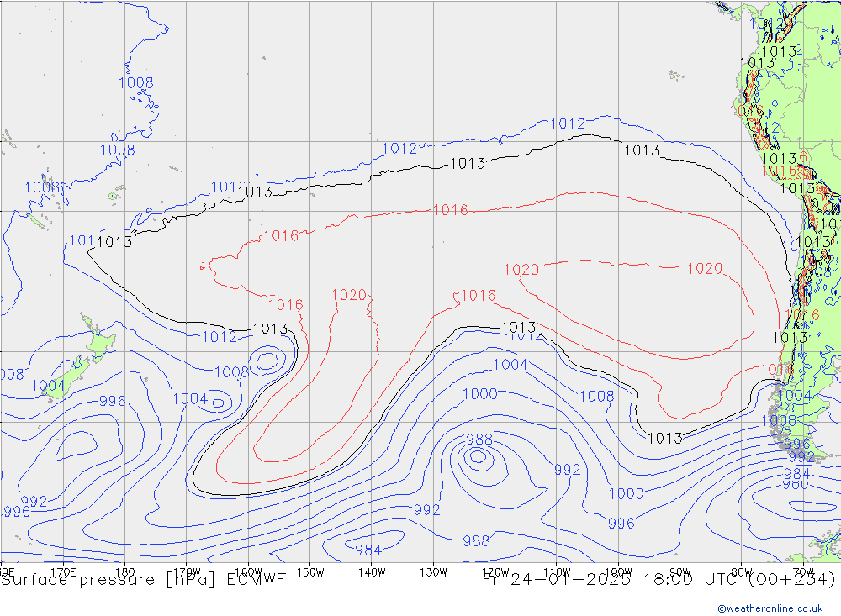Image resolution: width=841 pixels, height=616 pixels.
Task: Click the red 1016 label between 130W and 120W at top
Action: pyautogui.click(x=451, y=210)
